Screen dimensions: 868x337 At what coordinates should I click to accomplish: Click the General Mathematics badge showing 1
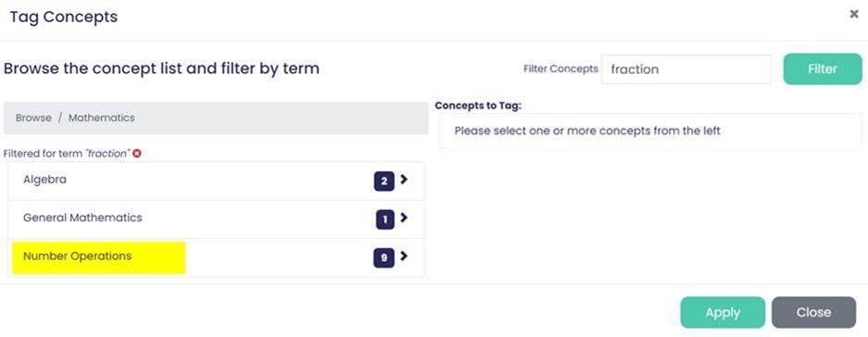tap(384, 220)
